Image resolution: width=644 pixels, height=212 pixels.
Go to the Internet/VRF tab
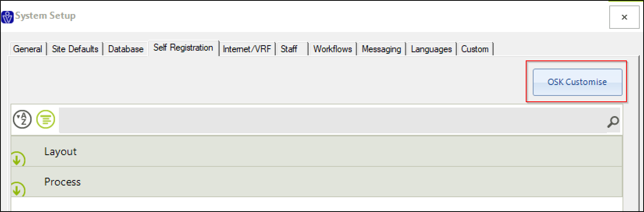tap(247, 49)
